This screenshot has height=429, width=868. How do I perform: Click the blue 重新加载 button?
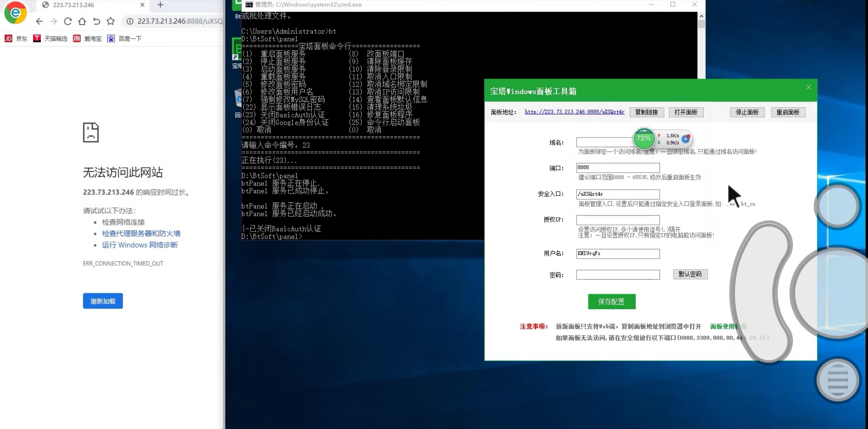point(103,301)
